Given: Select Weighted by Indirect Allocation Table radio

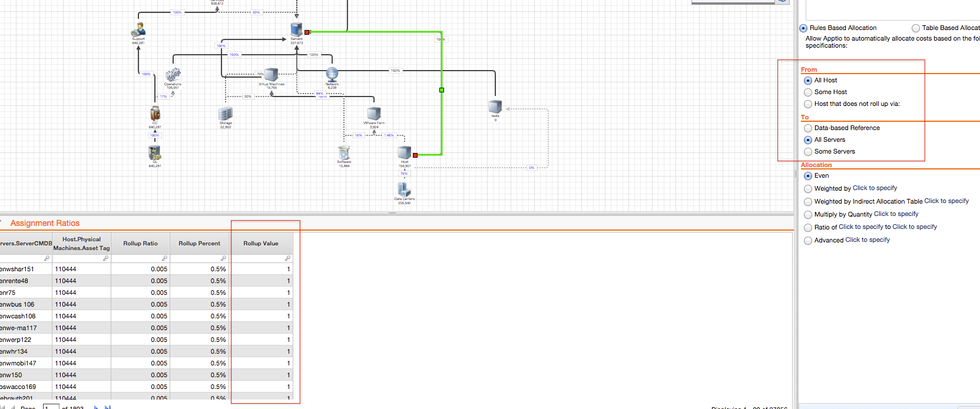Looking at the screenshot, I should click(808, 202).
